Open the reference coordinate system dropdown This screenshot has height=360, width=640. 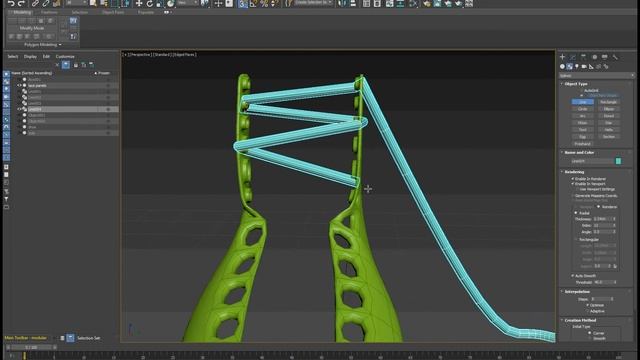point(188,3)
